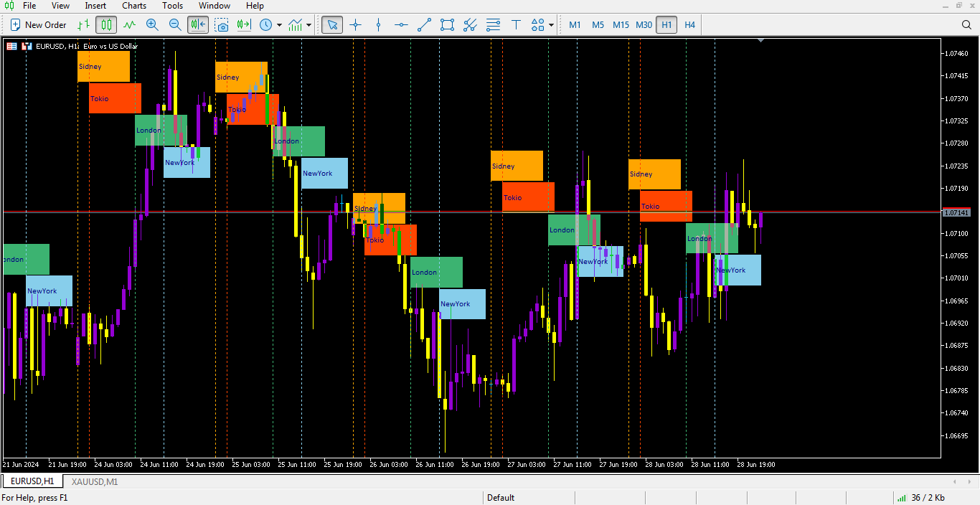Click the New Order button
This screenshot has height=505, width=980.
(x=39, y=25)
